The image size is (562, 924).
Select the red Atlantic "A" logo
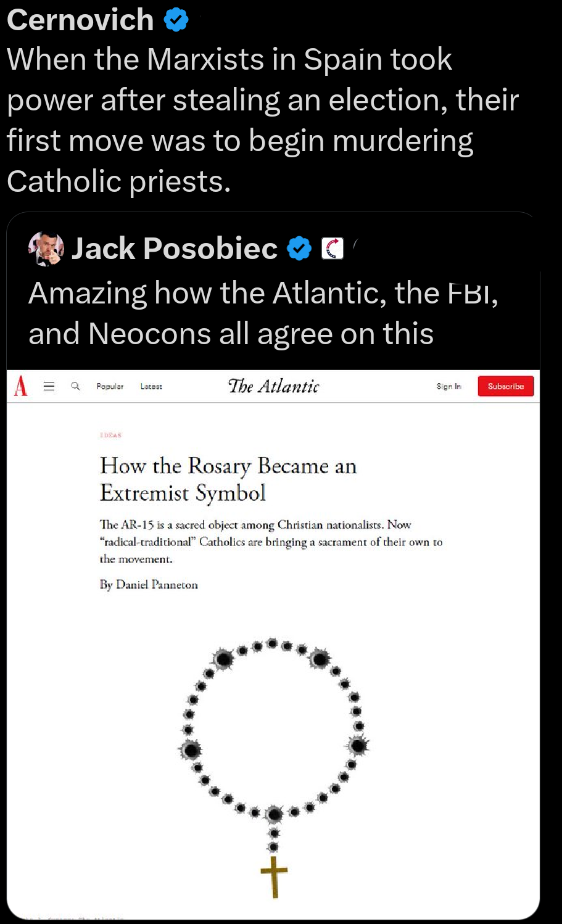20,386
